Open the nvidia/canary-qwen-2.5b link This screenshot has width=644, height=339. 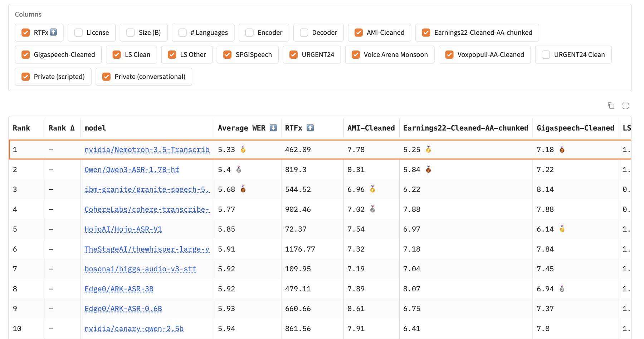coord(134,329)
